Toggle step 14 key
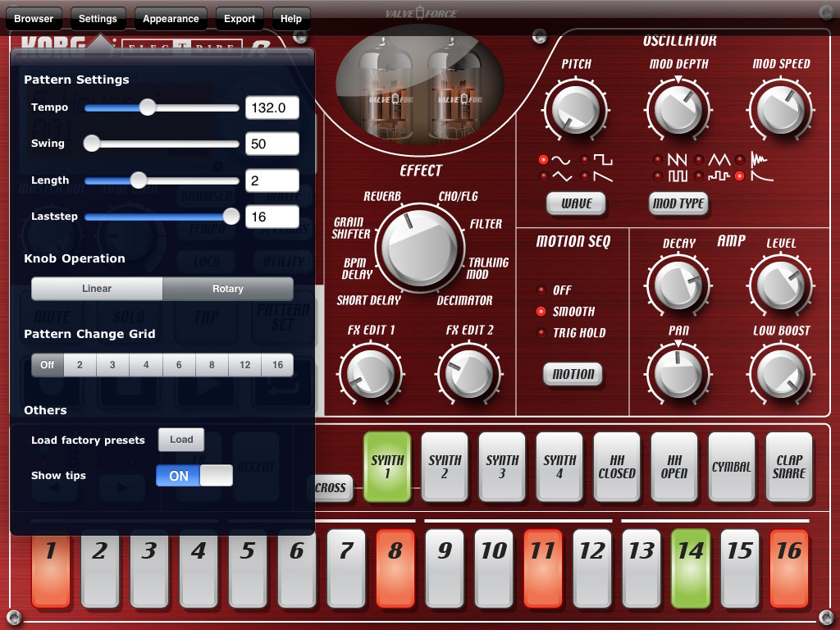 point(691,568)
